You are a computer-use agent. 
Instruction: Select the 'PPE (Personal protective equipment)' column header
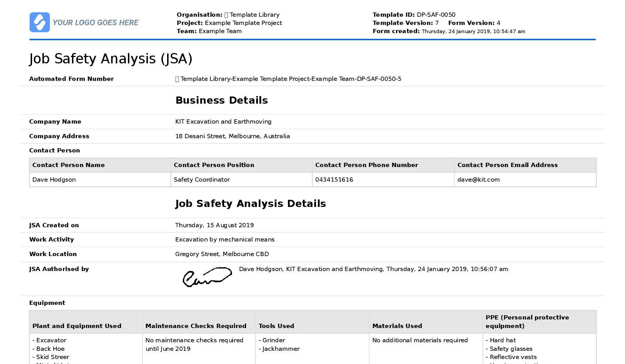(527, 322)
